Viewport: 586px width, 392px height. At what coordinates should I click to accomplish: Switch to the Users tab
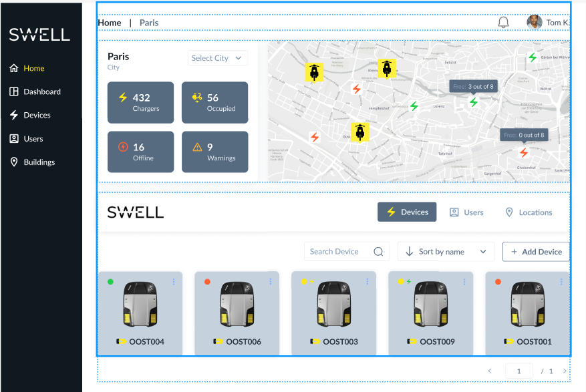(x=466, y=212)
